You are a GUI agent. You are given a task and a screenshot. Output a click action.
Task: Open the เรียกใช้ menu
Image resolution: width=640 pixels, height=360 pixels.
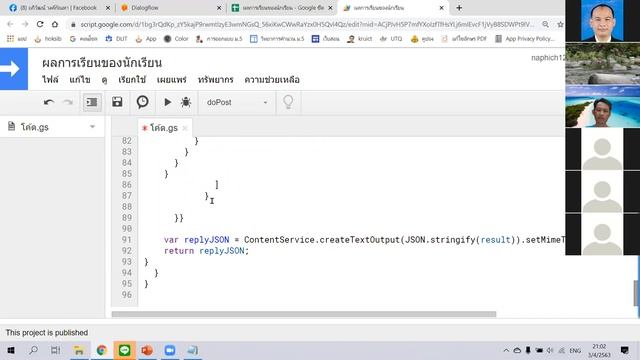132,80
